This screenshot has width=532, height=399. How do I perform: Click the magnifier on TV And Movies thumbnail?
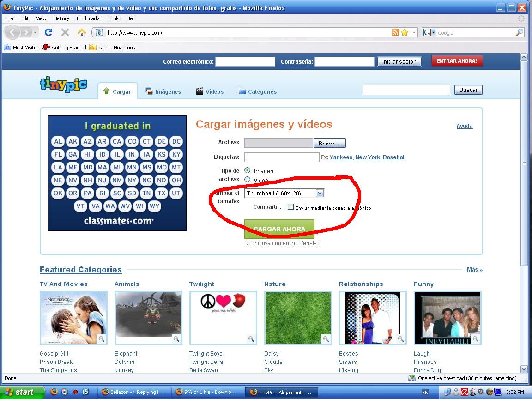coord(101,339)
